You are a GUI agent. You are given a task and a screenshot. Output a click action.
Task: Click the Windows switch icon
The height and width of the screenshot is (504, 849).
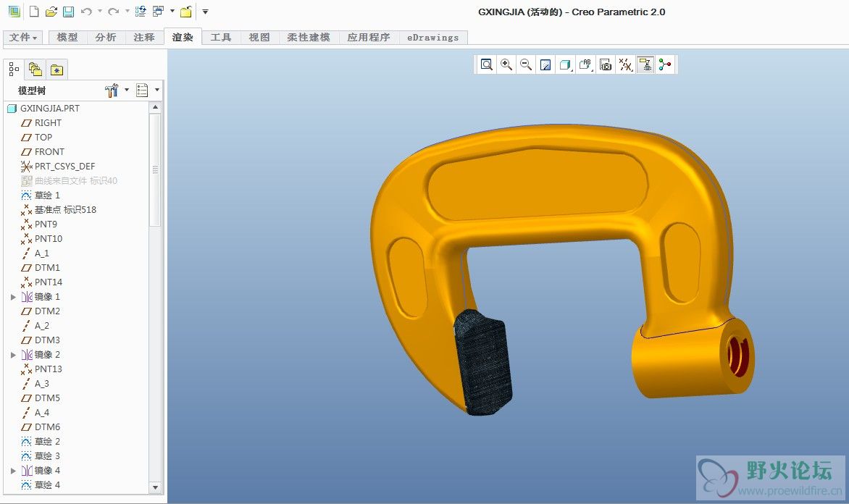(x=158, y=12)
